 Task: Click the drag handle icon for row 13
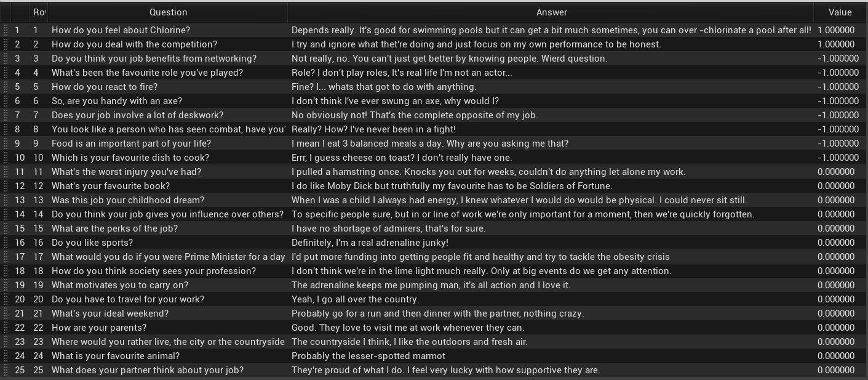[x=6, y=200]
